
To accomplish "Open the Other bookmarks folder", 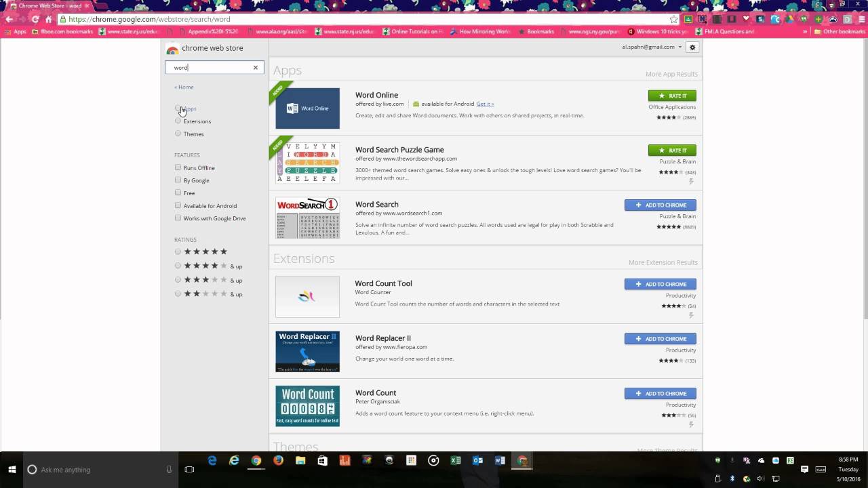I will click(x=840, y=31).
